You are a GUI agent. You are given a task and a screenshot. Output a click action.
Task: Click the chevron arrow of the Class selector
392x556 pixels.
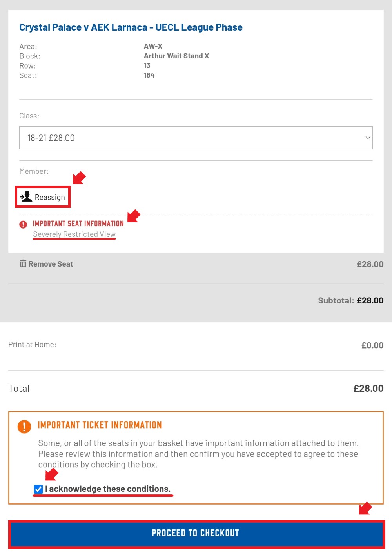368,138
